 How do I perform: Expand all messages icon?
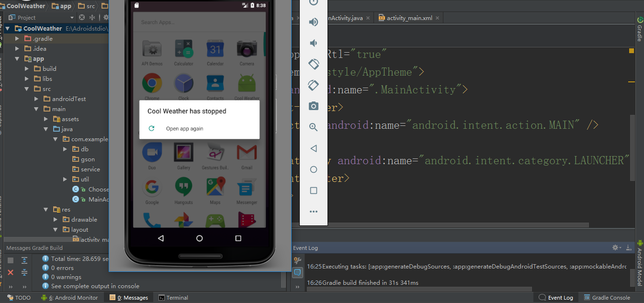[x=24, y=260]
